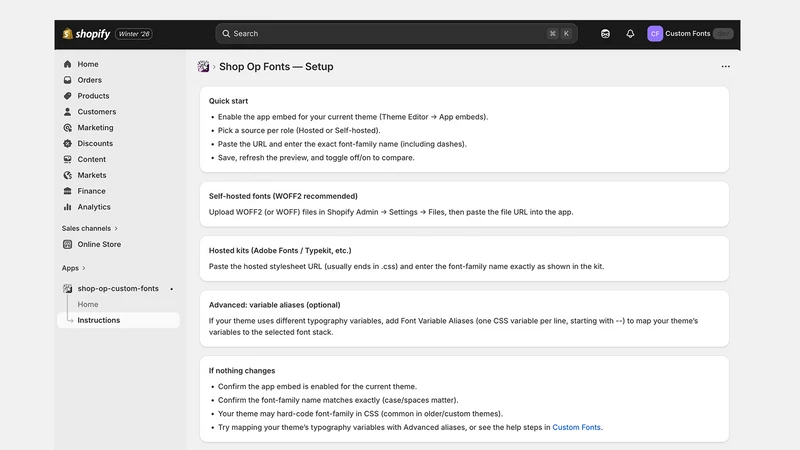Click the Finance bank icon

[x=67, y=191]
